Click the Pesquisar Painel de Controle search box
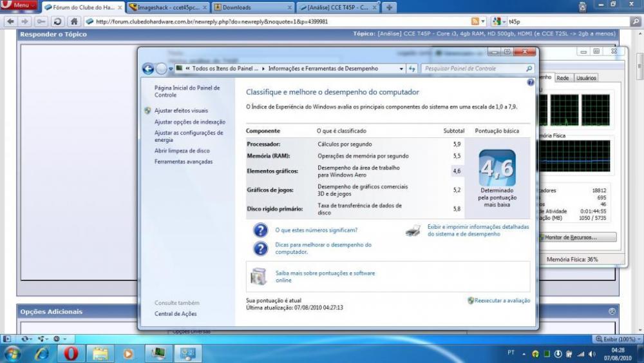The image size is (644, 363). [x=475, y=68]
